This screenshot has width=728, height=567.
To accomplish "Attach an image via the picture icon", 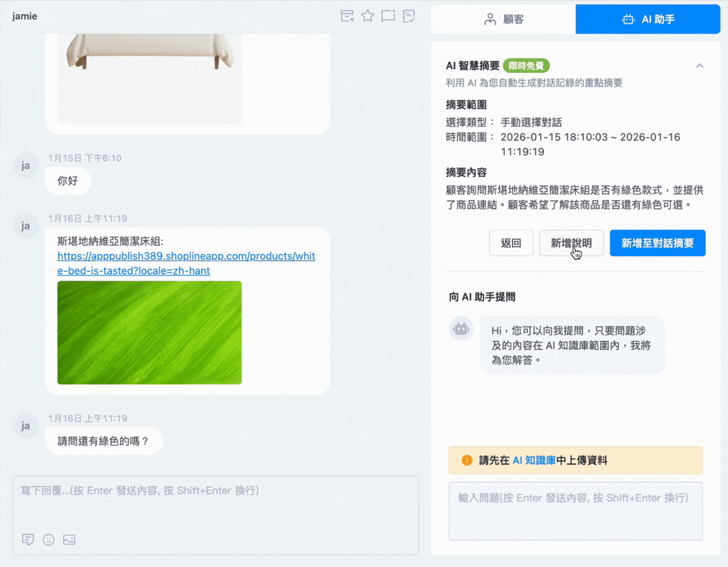I will [69, 540].
